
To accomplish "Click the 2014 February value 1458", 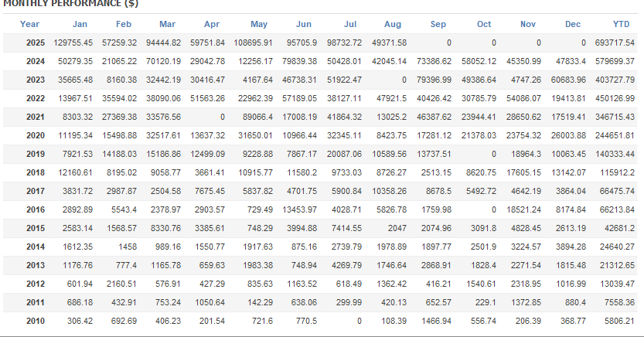I will tap(128, 247).
